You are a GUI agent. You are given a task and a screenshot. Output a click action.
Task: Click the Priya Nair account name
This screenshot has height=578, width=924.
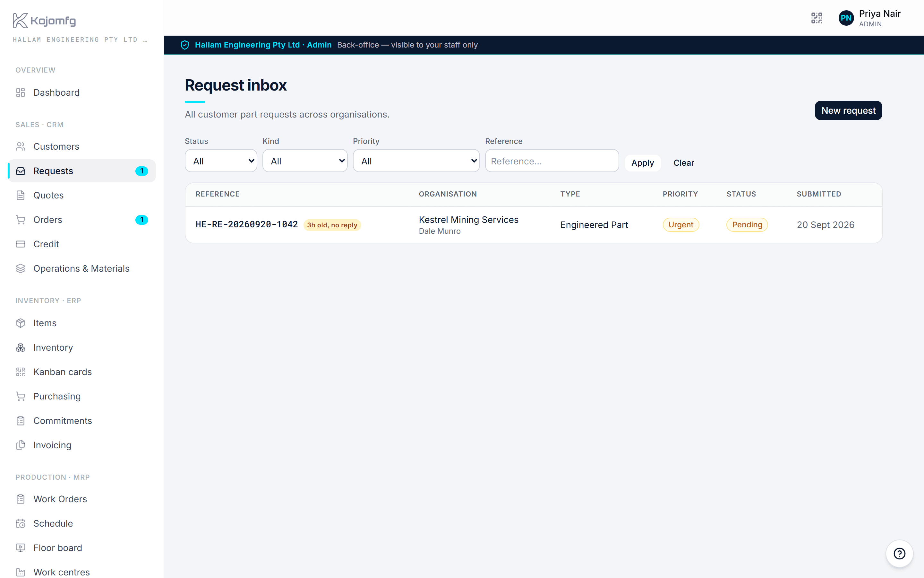tap(880, 14)
